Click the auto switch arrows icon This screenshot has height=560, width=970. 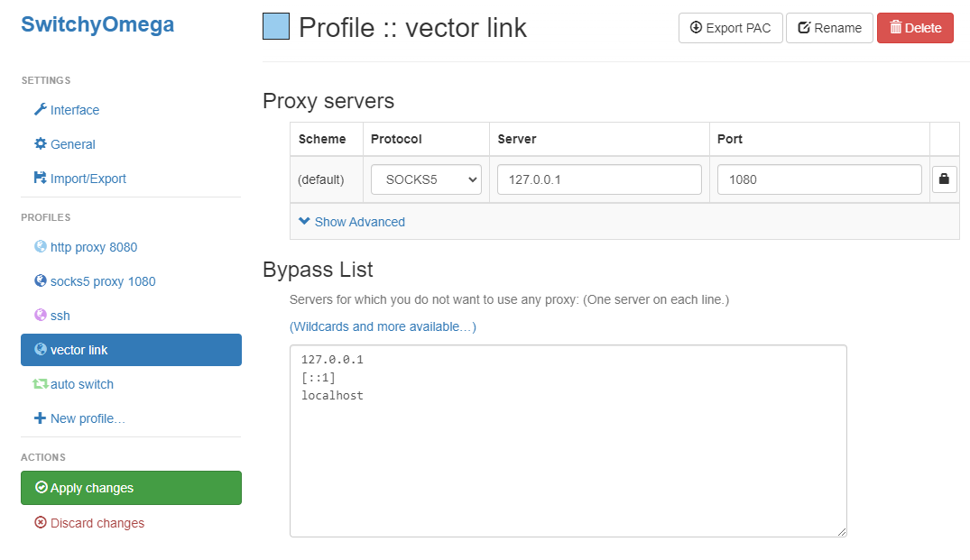(40, 384)
